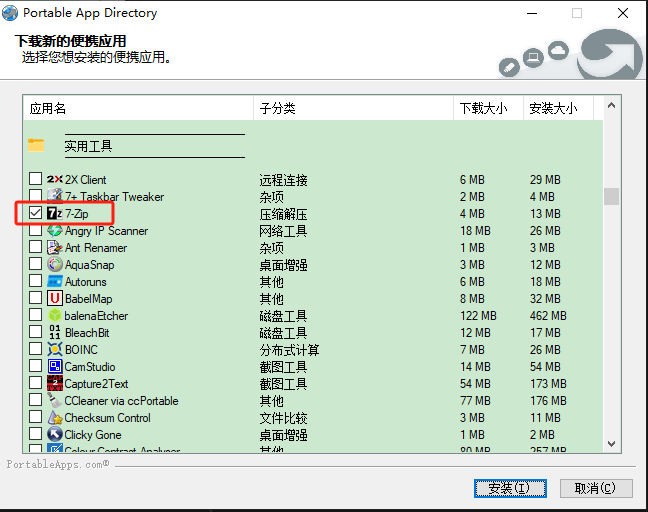Tick the Clicky Gone checkbox
This screenshot has height=512, width=648.
click(x=36, y=433)
